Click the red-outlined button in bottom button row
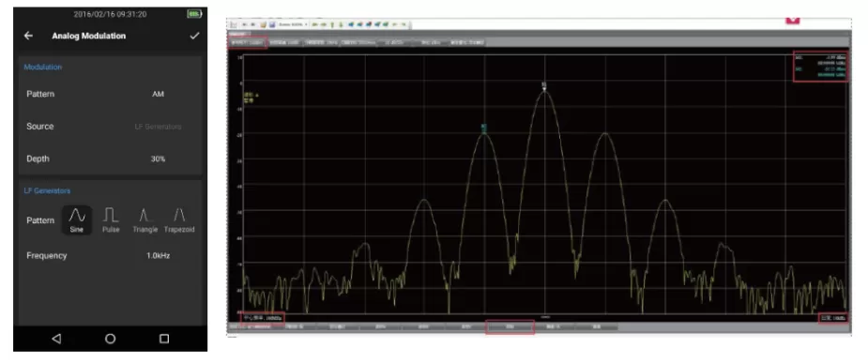 510,327
